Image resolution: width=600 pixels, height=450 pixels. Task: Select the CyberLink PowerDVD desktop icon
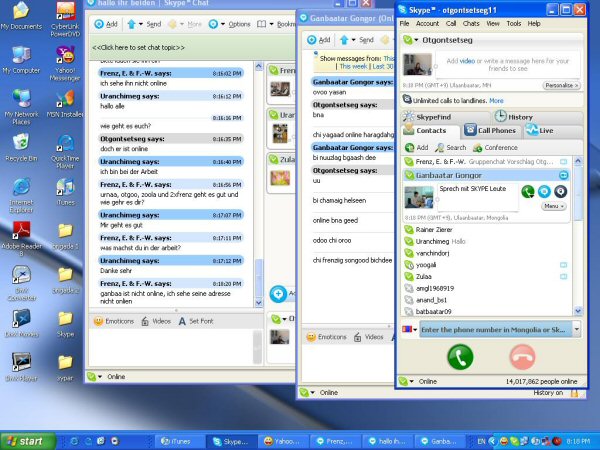tap(65, 19)
